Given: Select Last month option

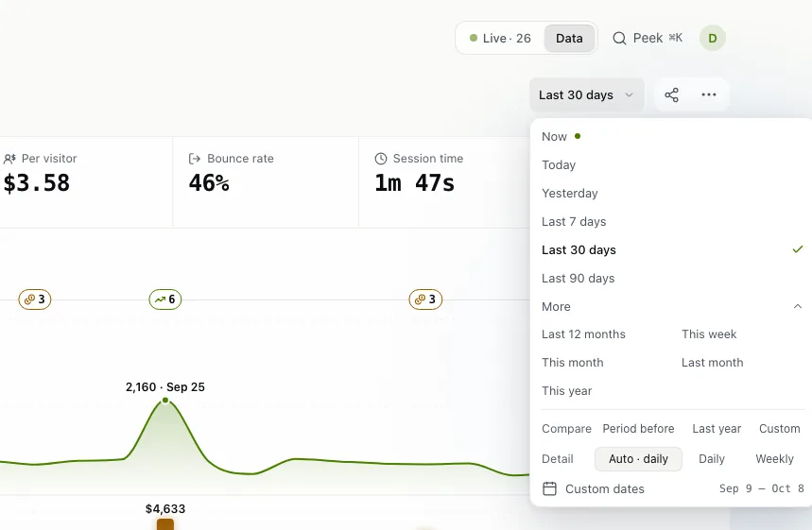Looking at the screenshot, I should pyautogui.click(x=712, y=363).
